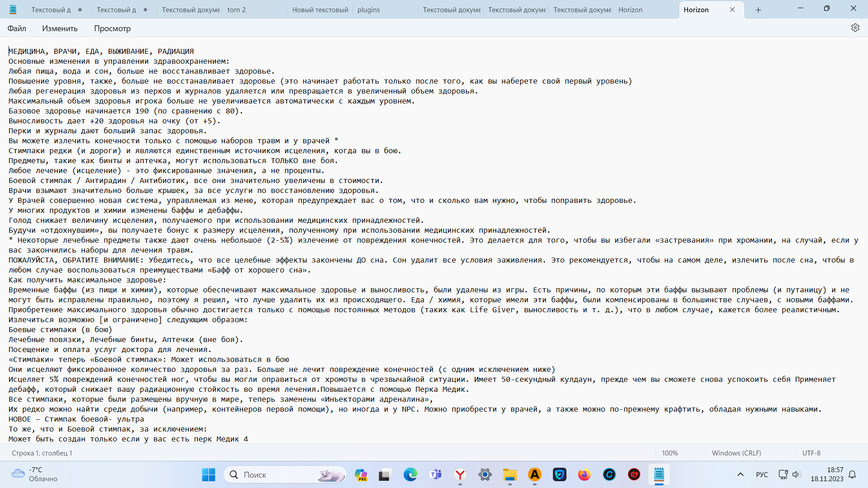This screenshot has width=868, height=488.
Task: Open Task View on taskbar
Action: coord(385,474)
